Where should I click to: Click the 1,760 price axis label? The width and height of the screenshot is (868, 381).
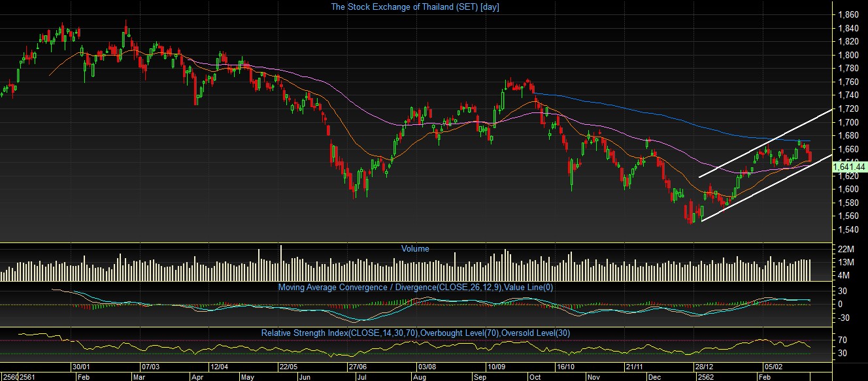(848, 82)
